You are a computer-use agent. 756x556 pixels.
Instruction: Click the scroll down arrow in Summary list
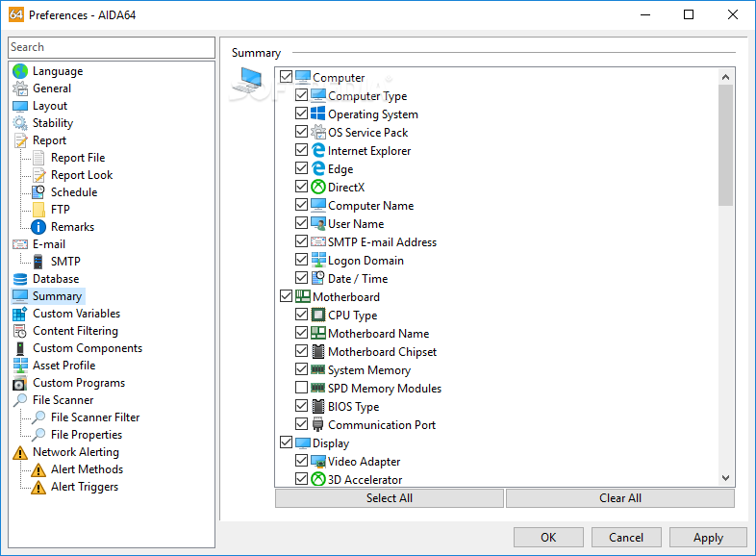click(x=725, y=478)
